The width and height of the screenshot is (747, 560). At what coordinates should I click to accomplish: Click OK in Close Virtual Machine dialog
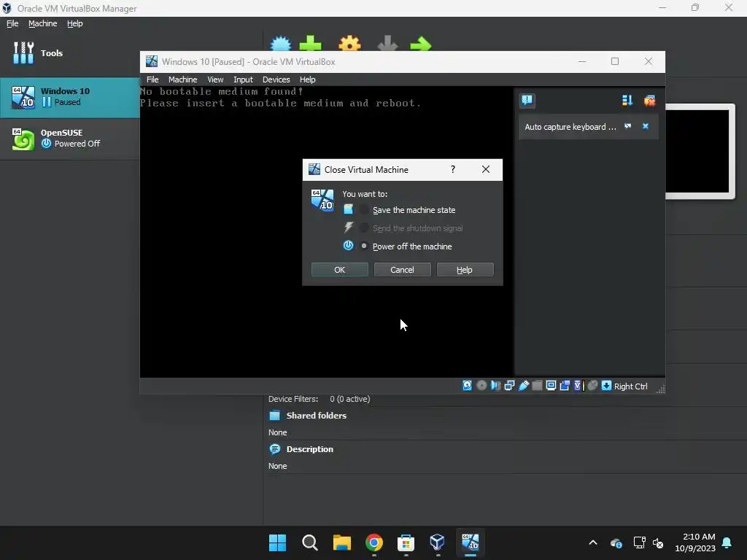click(340, 270)
